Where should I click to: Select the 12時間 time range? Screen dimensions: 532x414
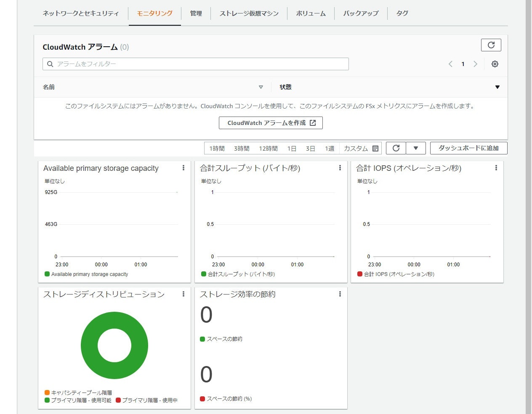coord(268,149)
